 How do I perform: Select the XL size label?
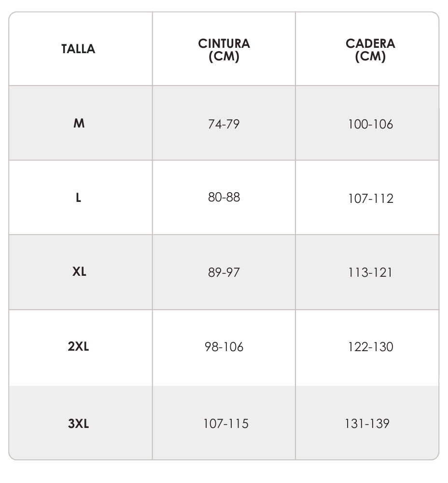[79, 271]
